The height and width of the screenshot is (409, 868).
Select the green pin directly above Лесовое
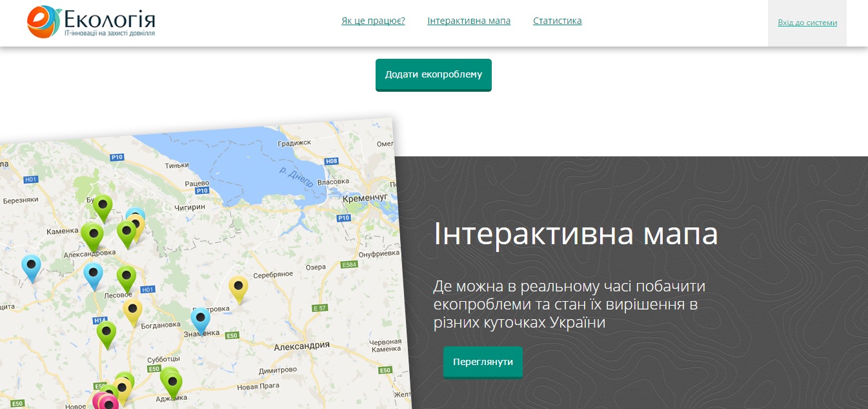pyautogui.click(x=126, y=278)
